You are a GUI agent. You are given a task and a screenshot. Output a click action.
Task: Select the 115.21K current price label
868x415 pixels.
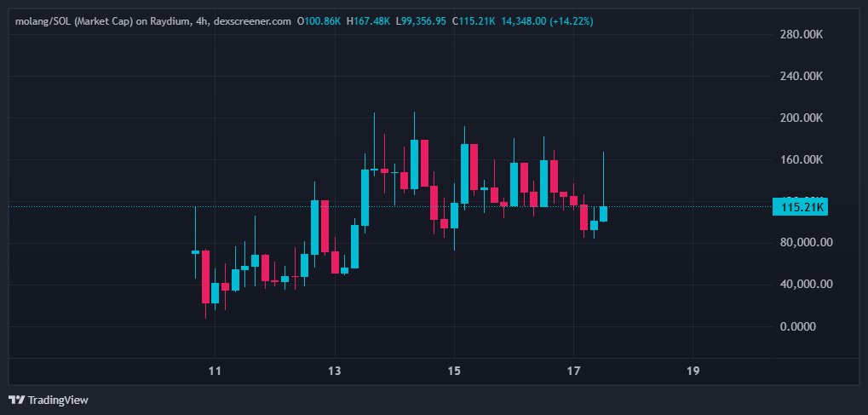pos(800,208)
